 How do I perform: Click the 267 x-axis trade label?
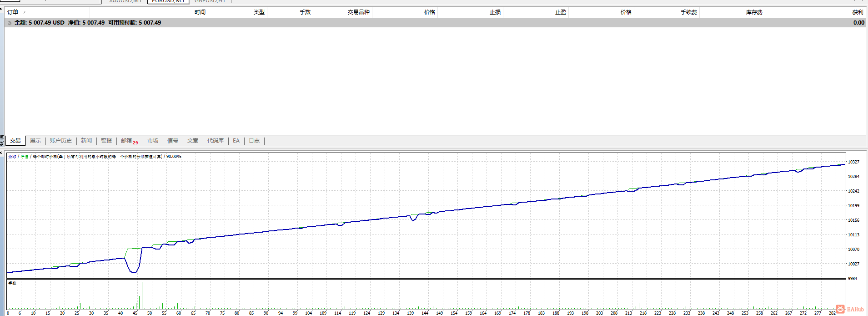(788, 313)
